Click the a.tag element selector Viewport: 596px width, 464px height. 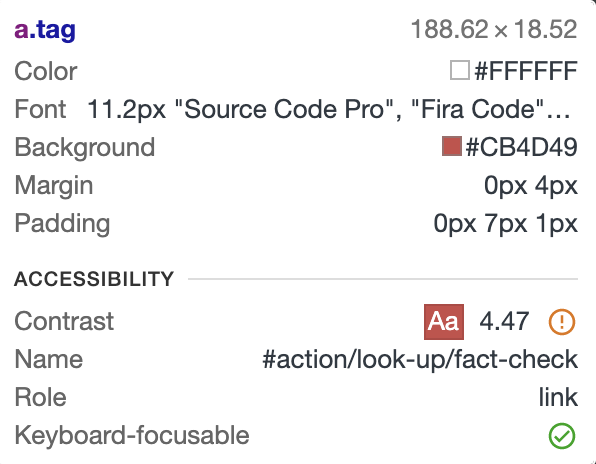(45, 30)
